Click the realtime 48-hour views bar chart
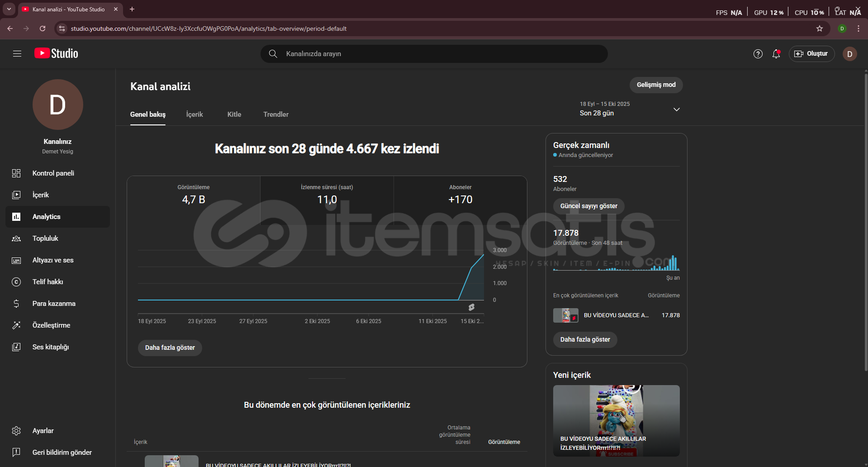868x467 pixels. click(617, 263)
